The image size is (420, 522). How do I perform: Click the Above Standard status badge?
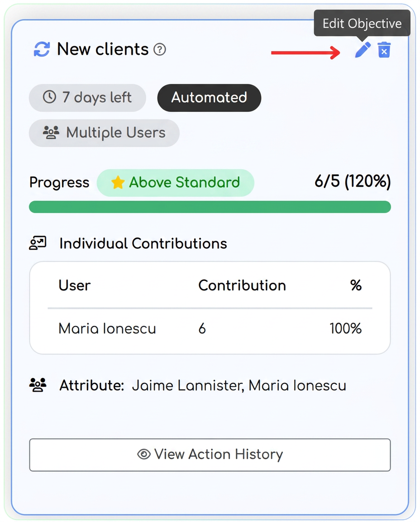(x=176, y=183)
